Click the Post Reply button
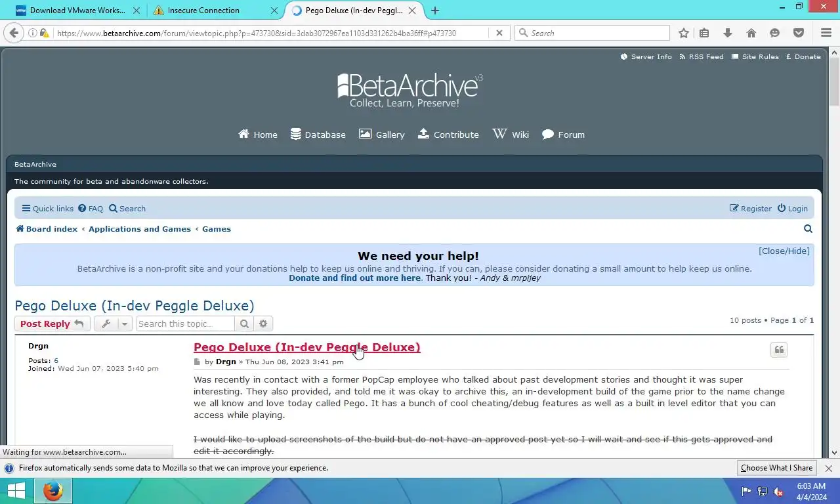The image size is (840, 504). pyautogui.click(x=52, y=324)
